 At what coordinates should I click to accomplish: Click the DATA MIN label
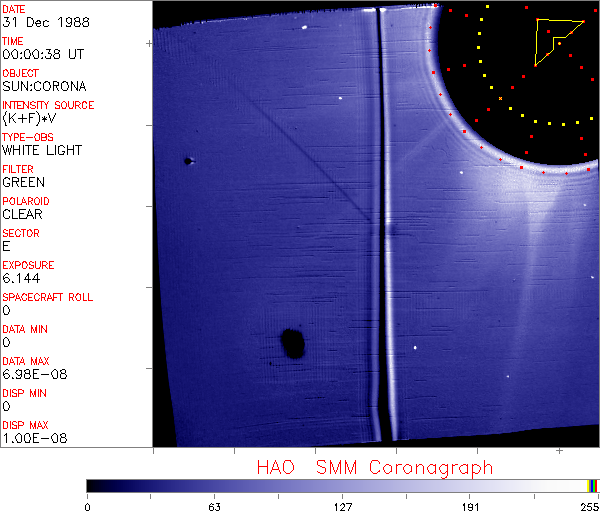click(x=25, y=329)
